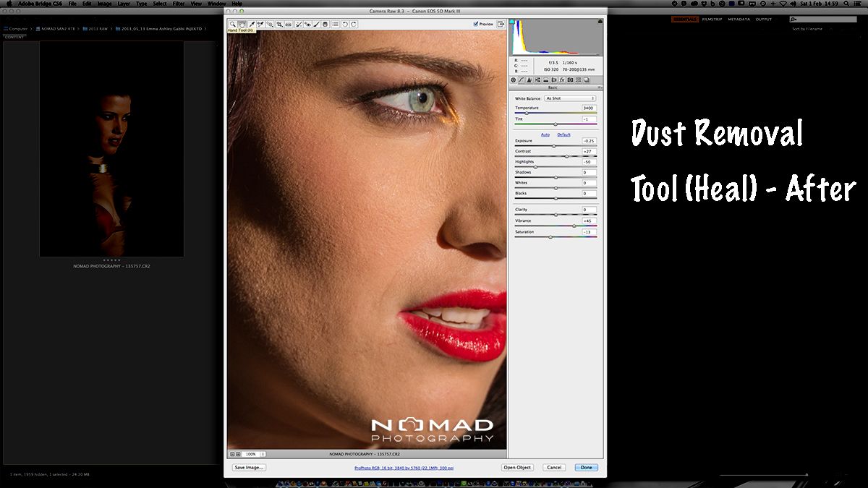Click the ProPhoto RGB workflow options link
The image size is (868, 488).
[404, 468]
